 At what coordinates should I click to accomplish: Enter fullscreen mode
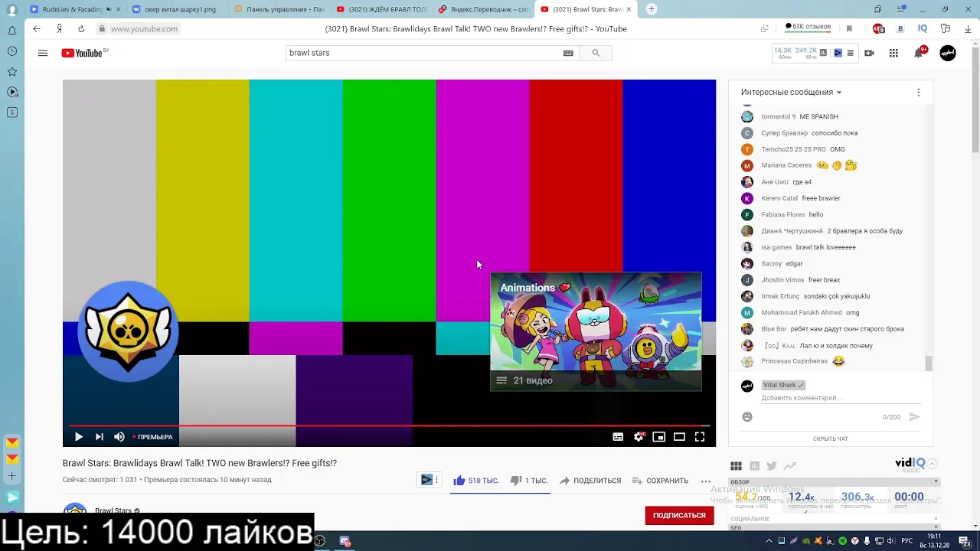coord(700,437)
